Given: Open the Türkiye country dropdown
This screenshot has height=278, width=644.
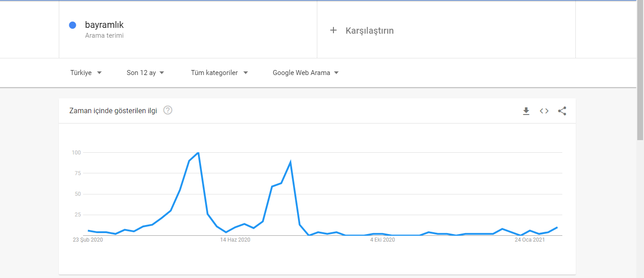Looking at the screenshot, I should (86, 73).
